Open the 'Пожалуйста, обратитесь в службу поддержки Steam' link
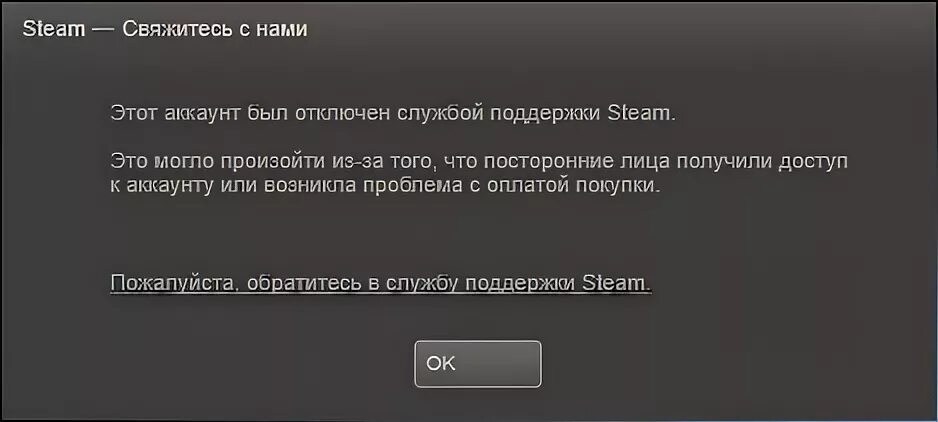Viewport: 938px width, 422px height. pyautogui.click(x=380, y=283)
